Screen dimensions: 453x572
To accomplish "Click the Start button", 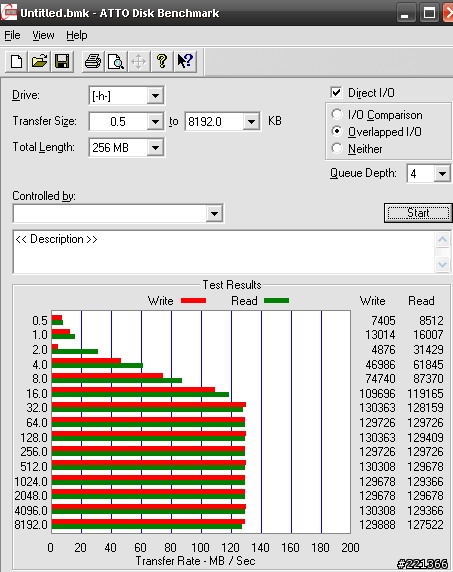I will [418, 213].
